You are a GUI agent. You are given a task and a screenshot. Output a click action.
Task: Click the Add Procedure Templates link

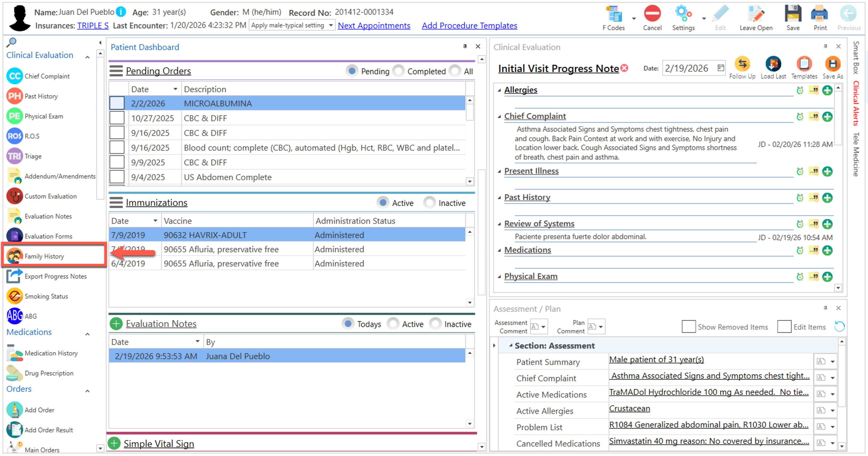coord(469,26)
